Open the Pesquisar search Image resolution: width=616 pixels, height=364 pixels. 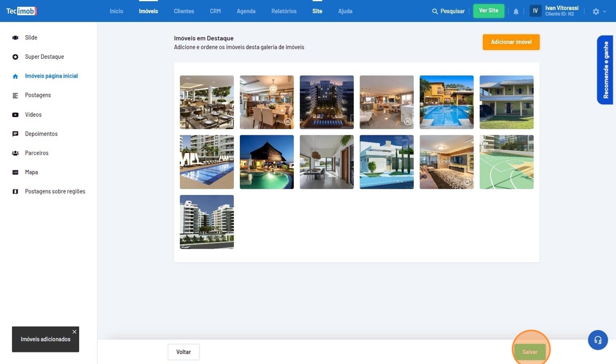pyautogui.click(x=448, y=11)
